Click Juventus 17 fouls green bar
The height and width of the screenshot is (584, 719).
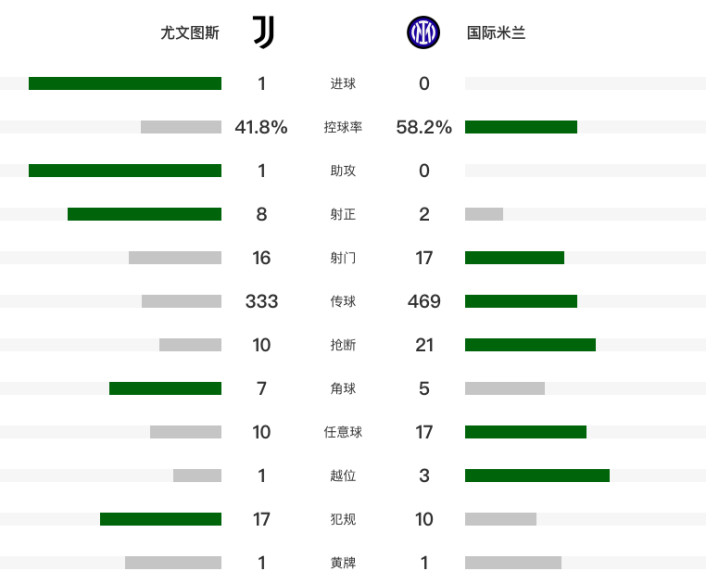160,519
